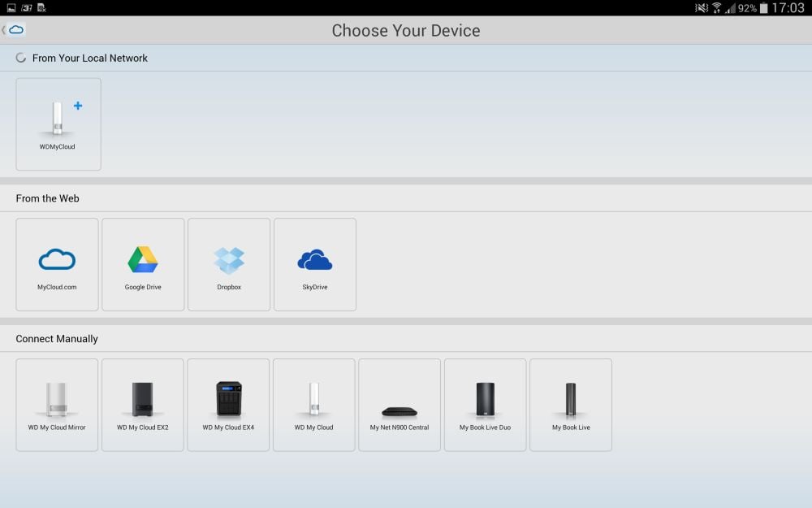This screenshot has height=508, width=812.
Task: Tap the From the Web section header
Action: (x=48, y=198)
